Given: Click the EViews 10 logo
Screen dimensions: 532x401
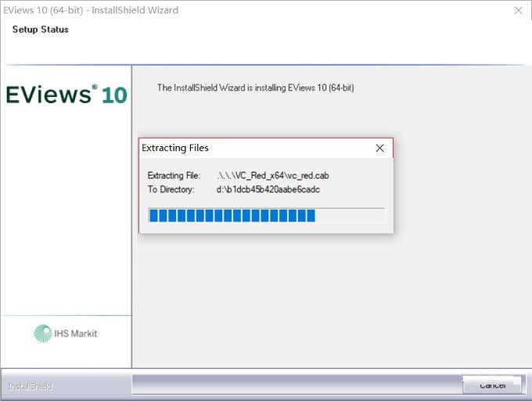Looking at the screenshot, I should pos(66,95).
